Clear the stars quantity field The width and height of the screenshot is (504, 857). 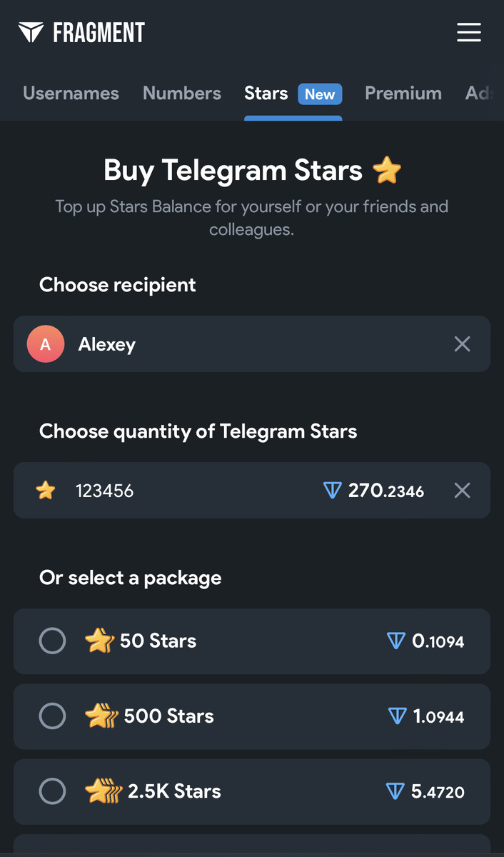pyautogui.click(x=462, y=491)
